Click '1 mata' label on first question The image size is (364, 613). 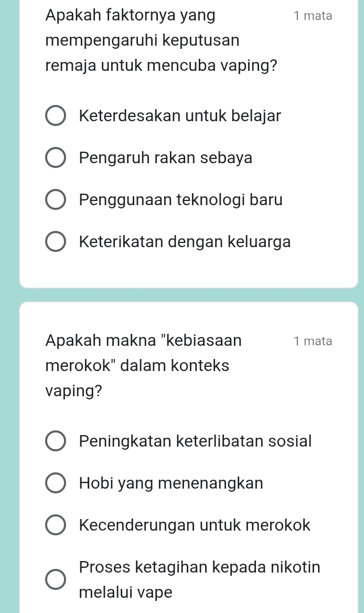click(x=313, y=16)
